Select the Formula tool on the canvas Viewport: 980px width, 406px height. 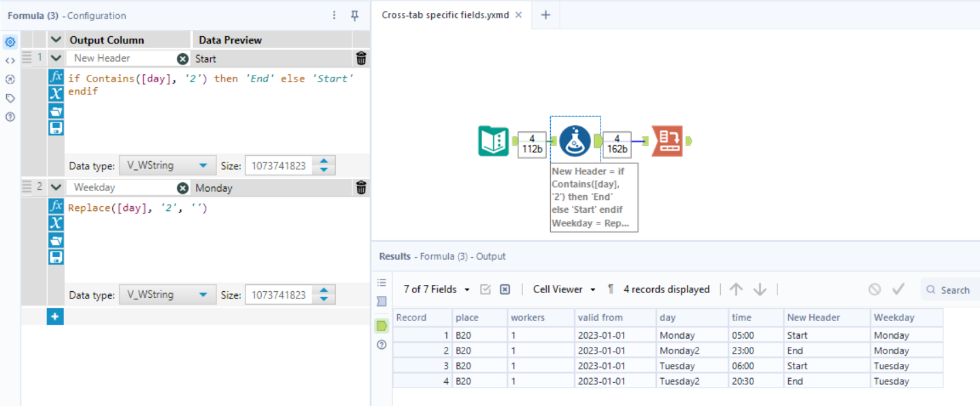575,141
